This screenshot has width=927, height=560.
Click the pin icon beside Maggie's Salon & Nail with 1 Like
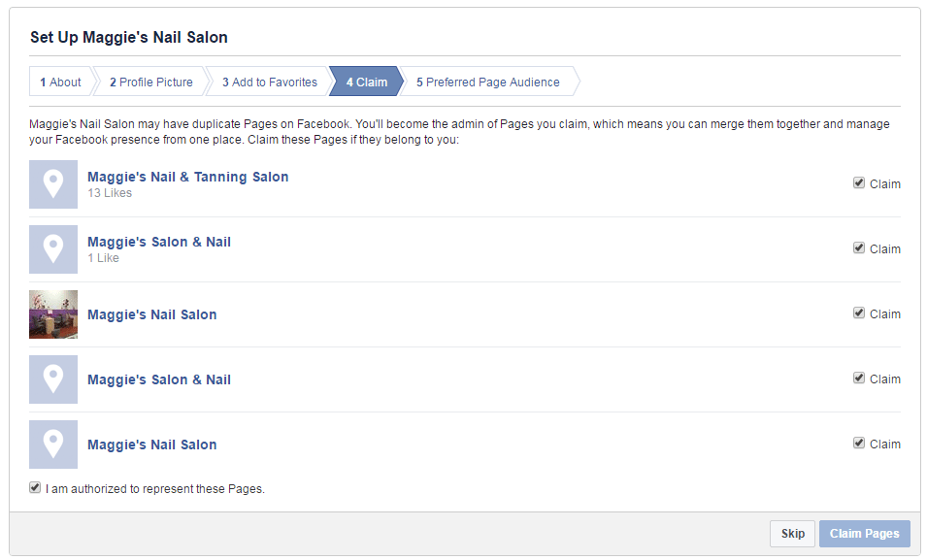(53, 249)
